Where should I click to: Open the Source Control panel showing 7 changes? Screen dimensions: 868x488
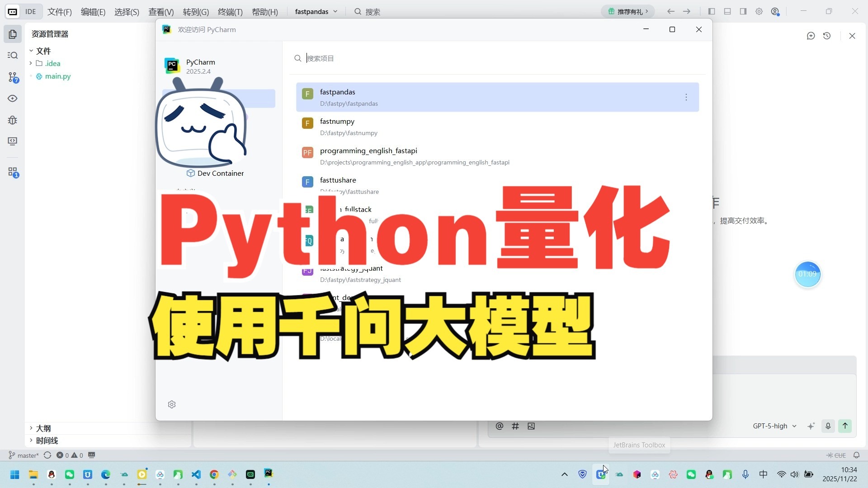[x=12, y=77]
